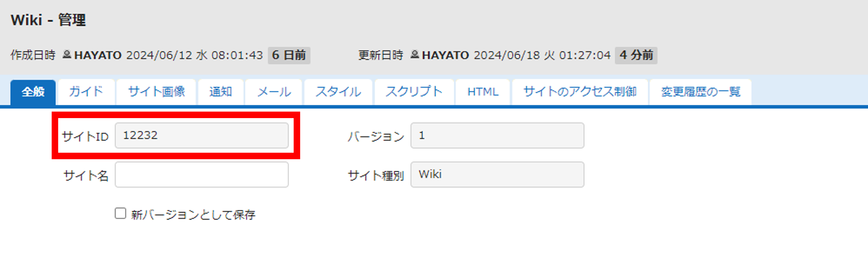The height and width of the screenshot is (264, 868).
Task: Click the 4 分前 update badge
Action: pyautogui.click(x=636, y=55)
